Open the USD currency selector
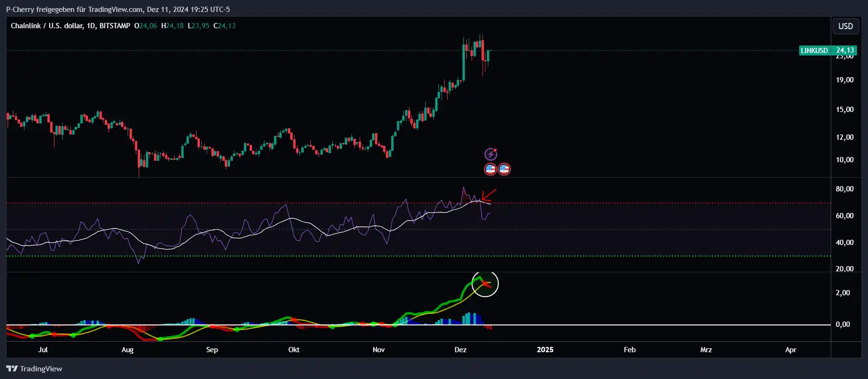Viewport: 868px width, 379px height. (x=846, y=26)
